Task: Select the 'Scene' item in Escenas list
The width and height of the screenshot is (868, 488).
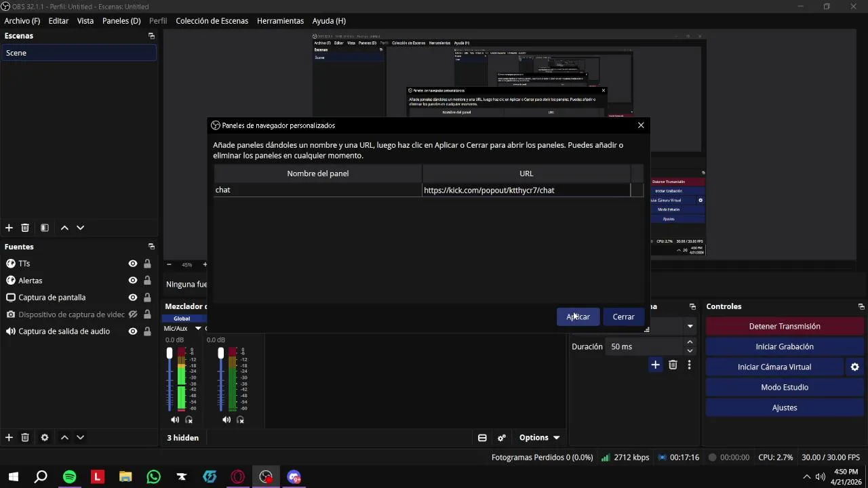Action: tap(79, 53)
